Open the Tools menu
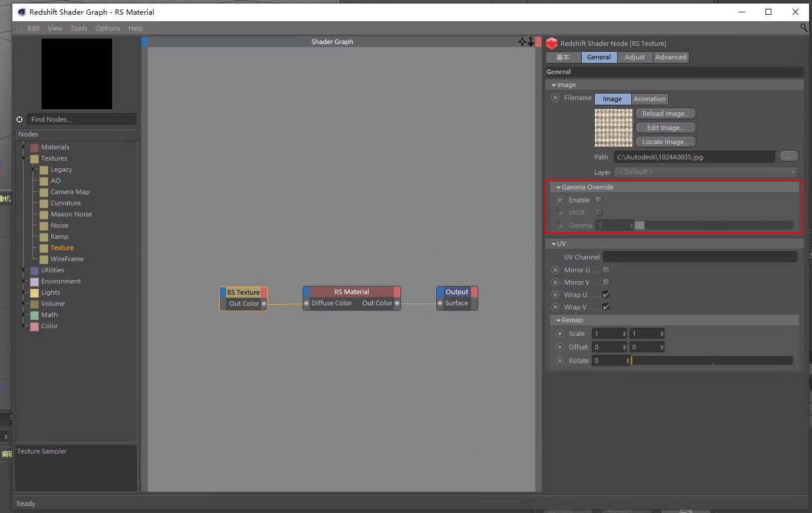The width and height of the screenshot is (812, 513). 78,28
